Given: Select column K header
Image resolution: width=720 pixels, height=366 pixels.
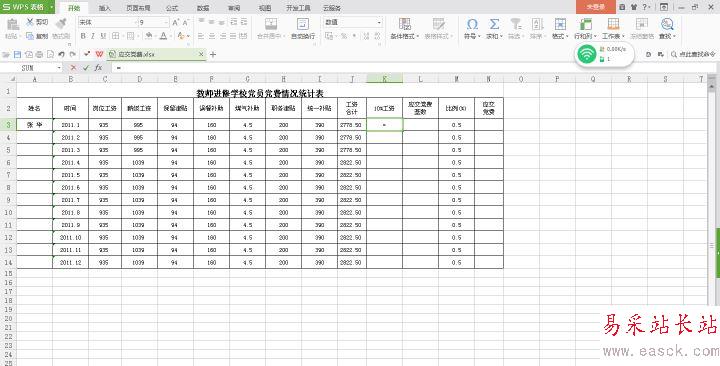Looking at the screenshot, I should tap(384, 79).
